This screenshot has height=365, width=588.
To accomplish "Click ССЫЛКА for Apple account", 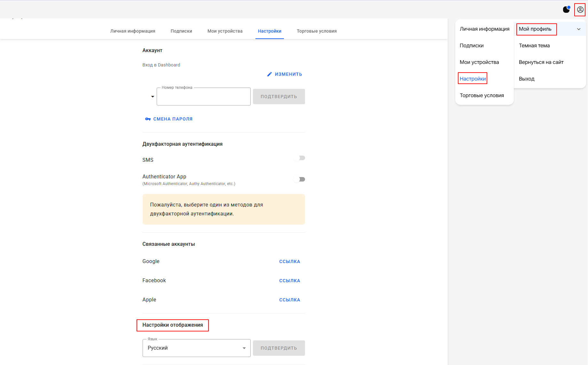I will tap(290, 300).
